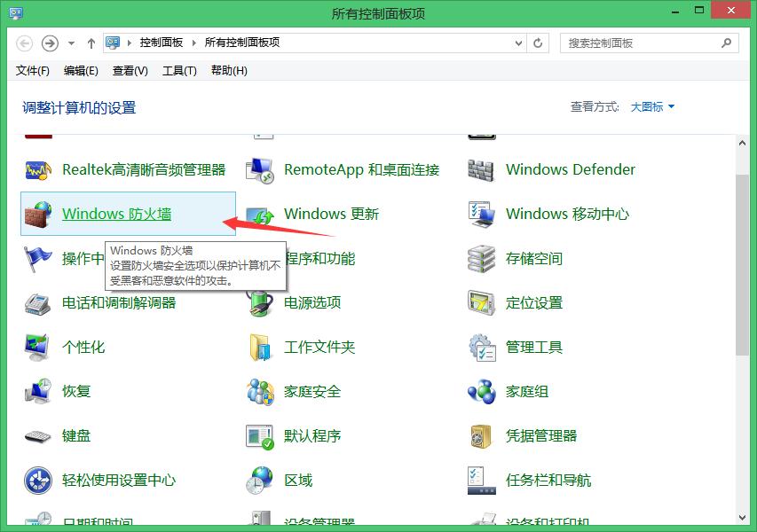Open the 工具 menu
Screen dimensions: 757x532
click(x=179, y=70)
